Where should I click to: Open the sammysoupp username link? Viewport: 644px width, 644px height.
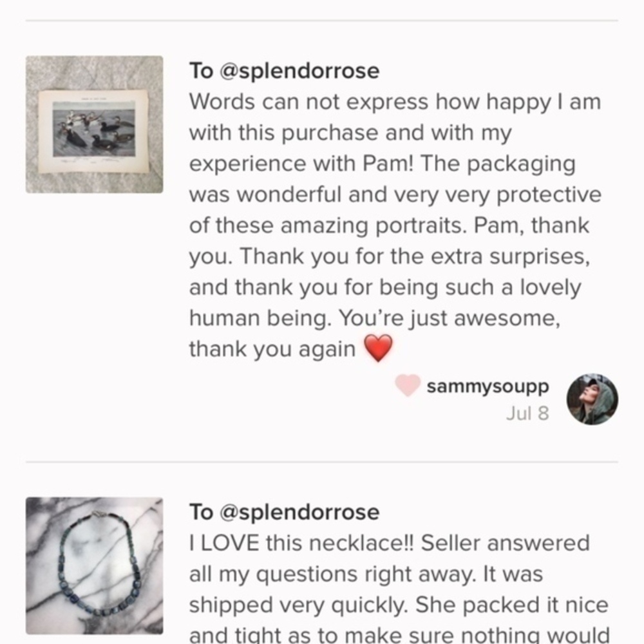[488, 386]
